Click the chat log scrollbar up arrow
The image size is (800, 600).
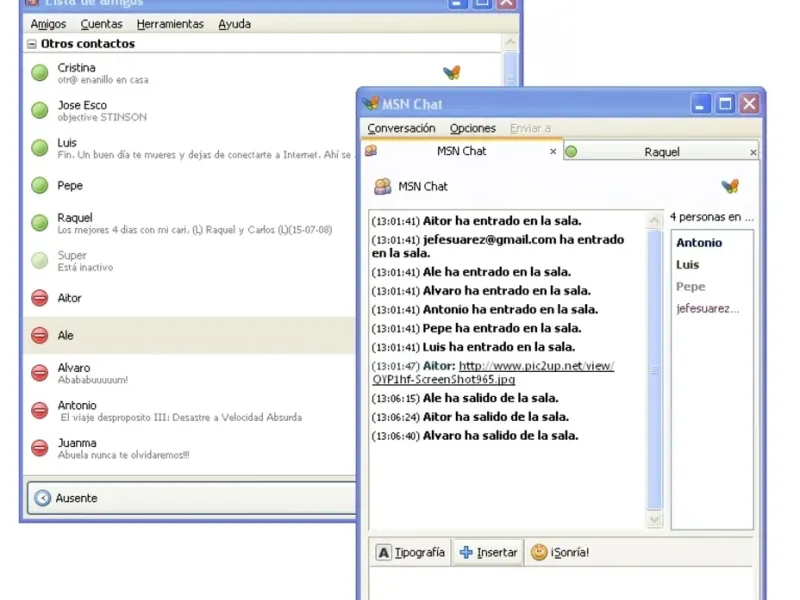tap(654, 220)
